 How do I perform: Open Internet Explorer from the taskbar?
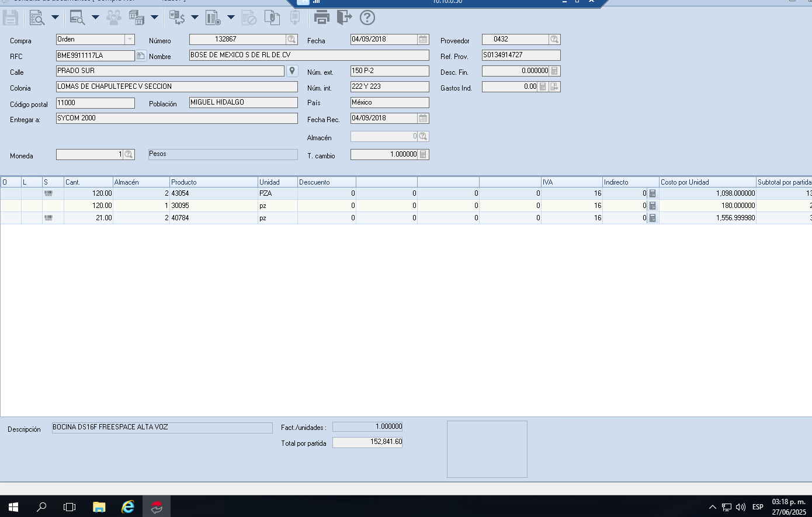128,506
